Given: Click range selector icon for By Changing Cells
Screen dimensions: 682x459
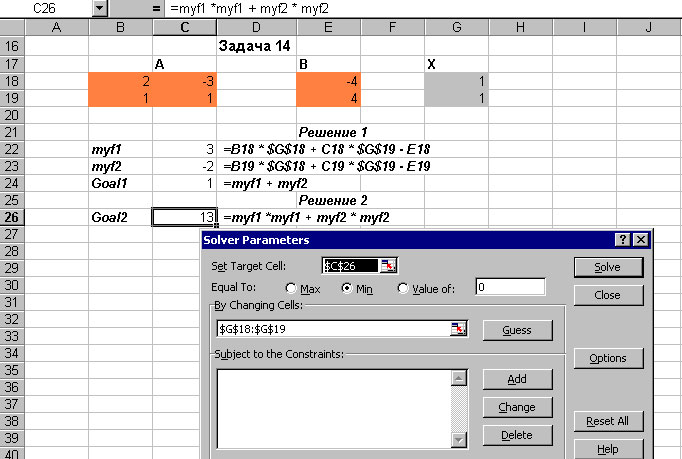Looking at the screenshot, I should [459, 329].
